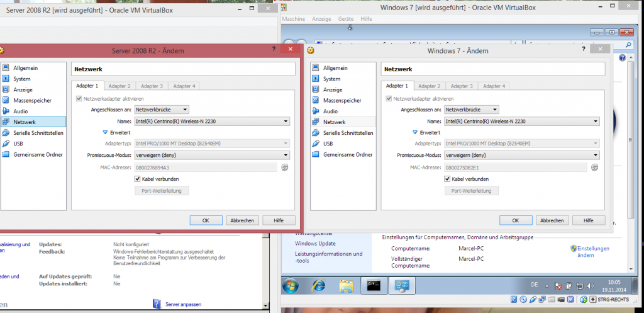
Task: Open Angeschlossen an dropdown in Windows 7 dialog
Action: click(x=472, y=110)
